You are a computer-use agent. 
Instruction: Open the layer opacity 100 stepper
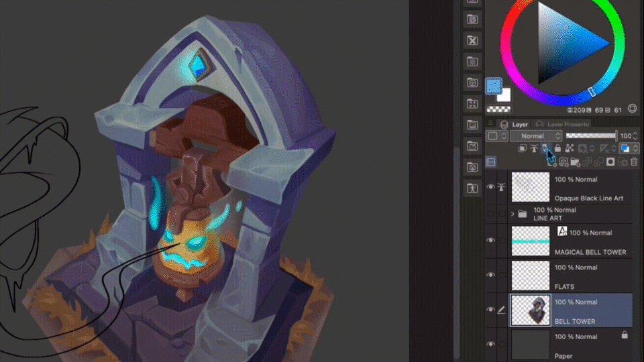coord(635,136)
